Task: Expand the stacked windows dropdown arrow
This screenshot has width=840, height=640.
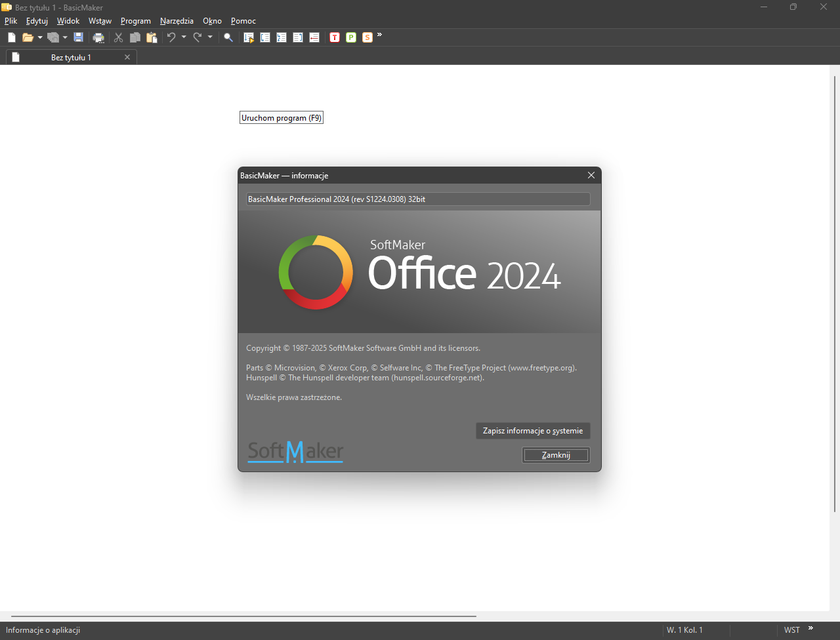Action: click(x=65, y=37)
